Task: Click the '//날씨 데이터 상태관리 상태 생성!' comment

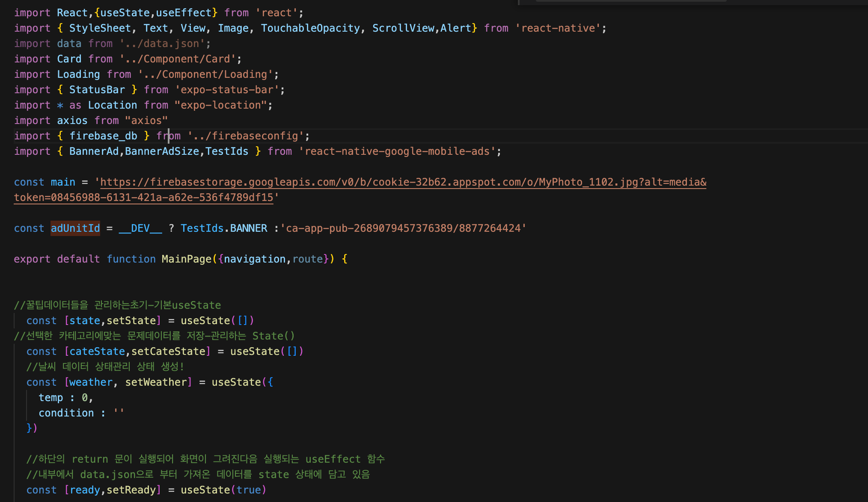Action: tap(105, 367)
